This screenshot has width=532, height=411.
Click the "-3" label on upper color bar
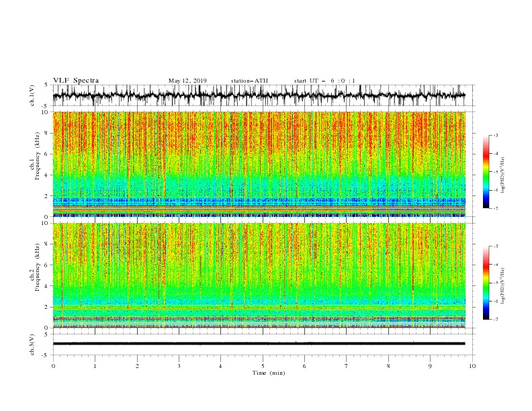[495, 135]
